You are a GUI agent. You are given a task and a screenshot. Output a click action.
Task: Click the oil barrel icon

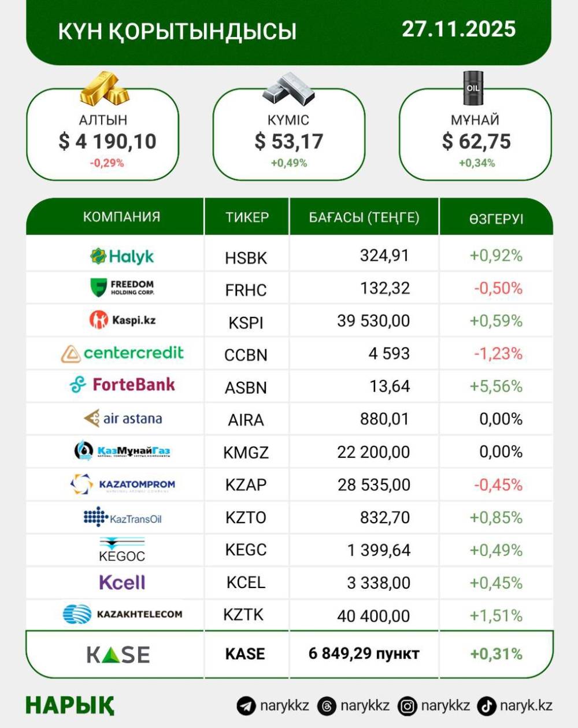[473, 88]
